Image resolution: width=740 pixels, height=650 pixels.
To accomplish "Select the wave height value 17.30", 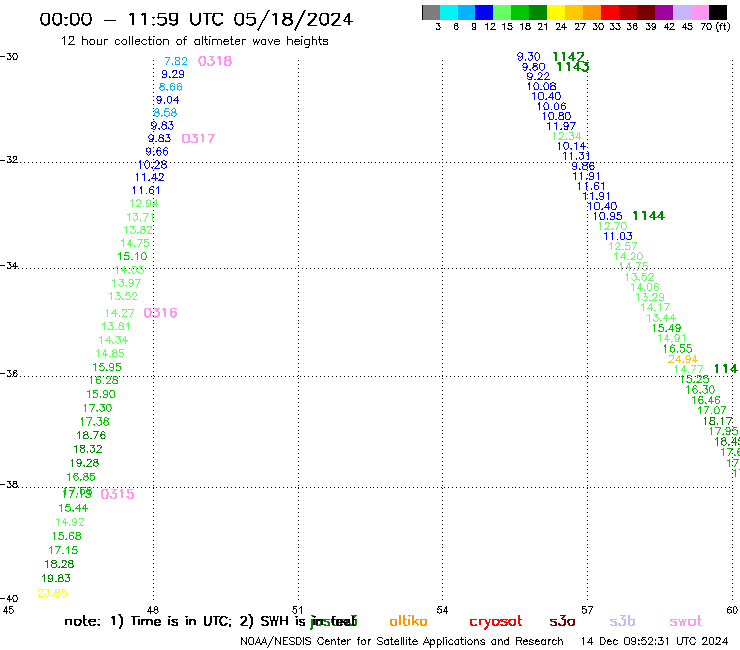I will pos(98,408).
